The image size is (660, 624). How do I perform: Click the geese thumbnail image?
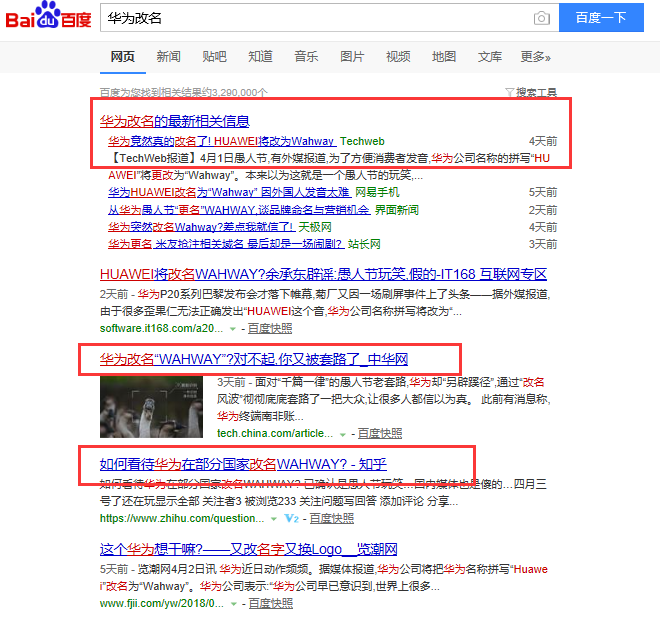tap(151, 407)
